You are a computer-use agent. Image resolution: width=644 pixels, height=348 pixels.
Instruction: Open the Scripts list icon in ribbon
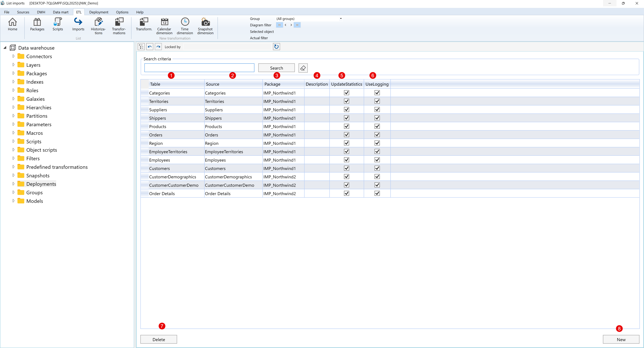click(58, 24)
